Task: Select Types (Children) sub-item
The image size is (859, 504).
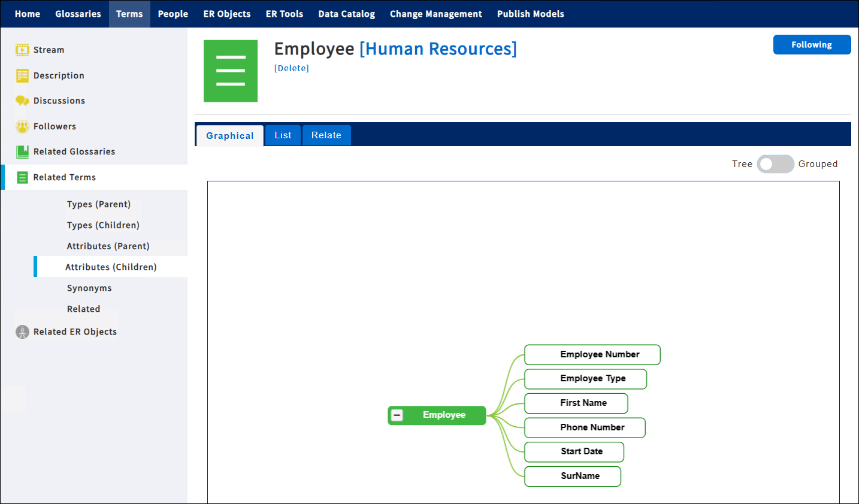Action: [x=103, y=225]
